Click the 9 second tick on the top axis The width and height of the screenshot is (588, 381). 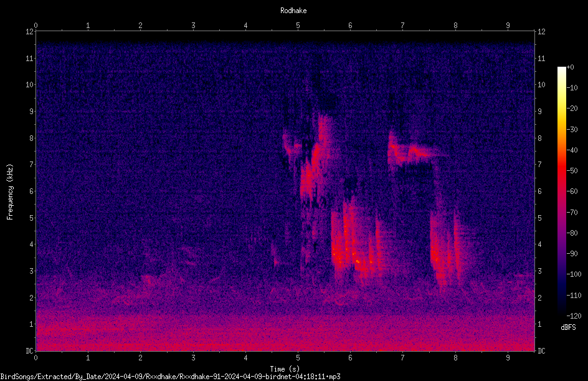coord(508,26)
